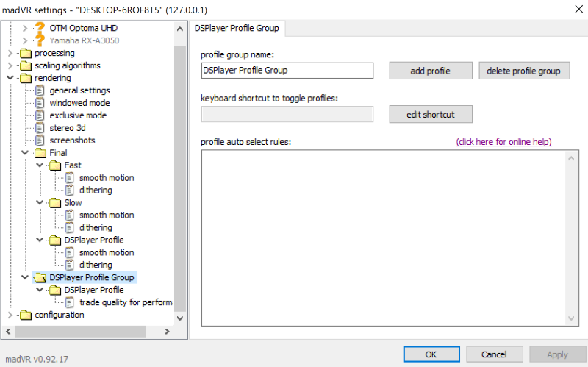Click the add profile button

pos(431,71)
